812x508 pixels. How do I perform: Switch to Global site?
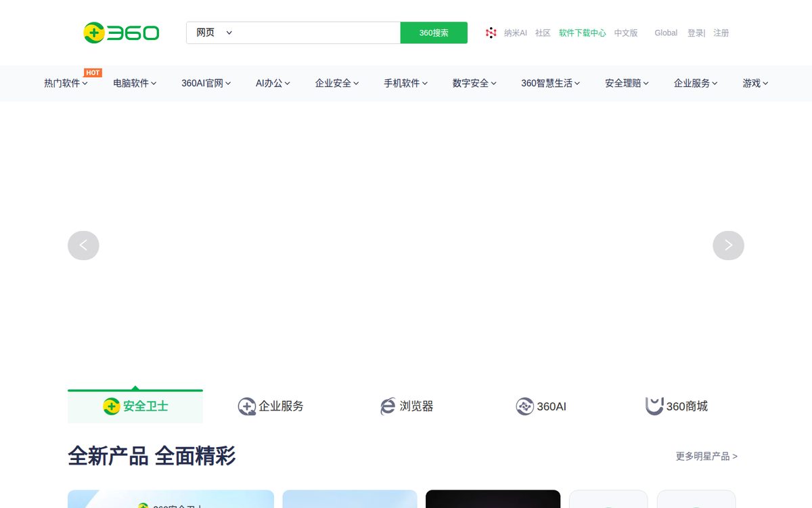coord(666,33)
